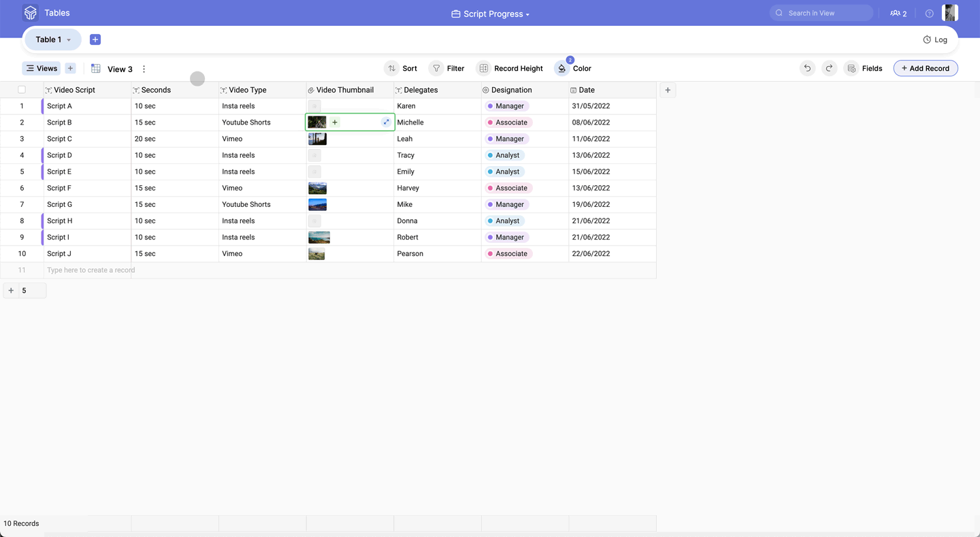Add attachment with plus in thumbnail cell
This screenshot has height=537, width=980.
(335, 123)
